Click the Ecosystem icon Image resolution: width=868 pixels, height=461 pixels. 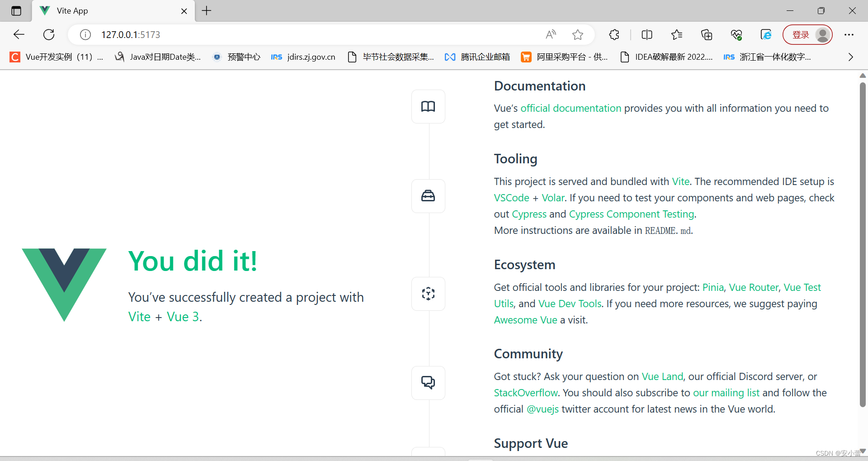pyautogui.click(x=428, y=294)
